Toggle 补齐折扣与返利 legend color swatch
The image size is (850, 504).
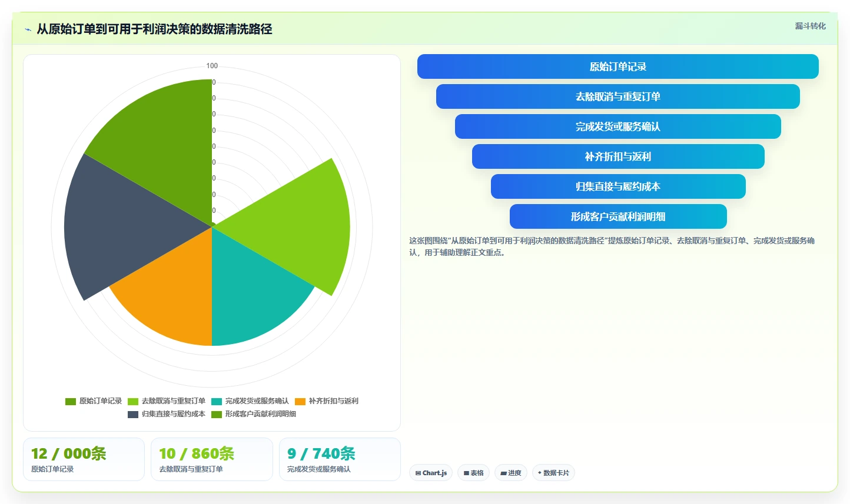(x=300, y=401)
